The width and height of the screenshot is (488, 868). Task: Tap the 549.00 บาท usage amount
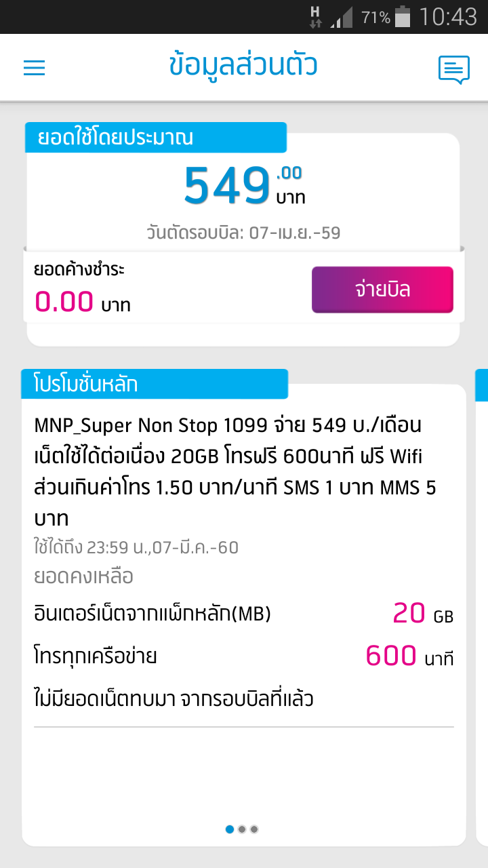244,185
